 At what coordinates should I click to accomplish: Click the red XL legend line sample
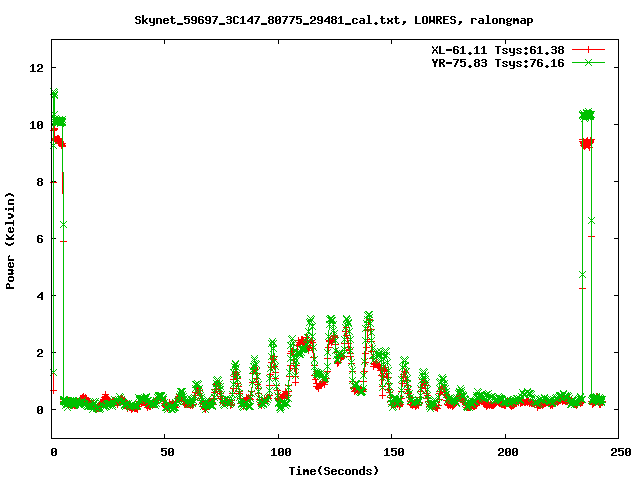pos(588,50)
